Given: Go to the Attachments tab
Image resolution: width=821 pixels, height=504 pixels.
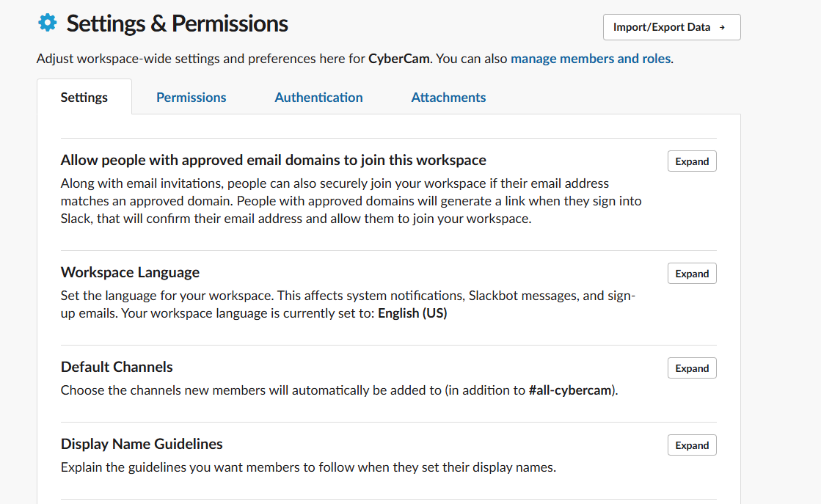Looking at the screenshot, I should tap(448, 98).
